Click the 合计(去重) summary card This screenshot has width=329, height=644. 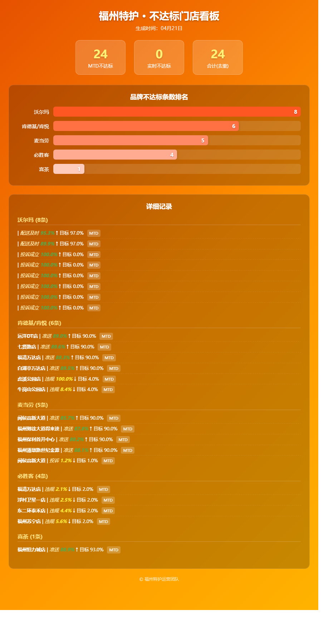[218, 58]
